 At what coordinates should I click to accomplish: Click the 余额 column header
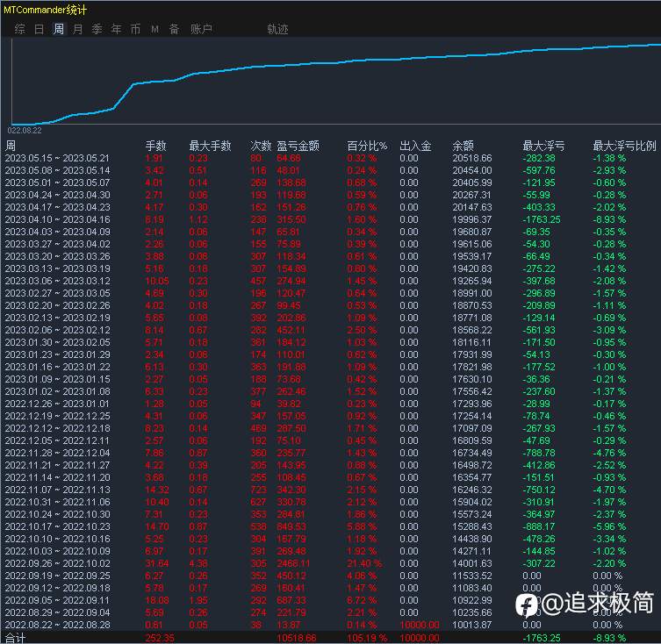(x=463, y=146)
